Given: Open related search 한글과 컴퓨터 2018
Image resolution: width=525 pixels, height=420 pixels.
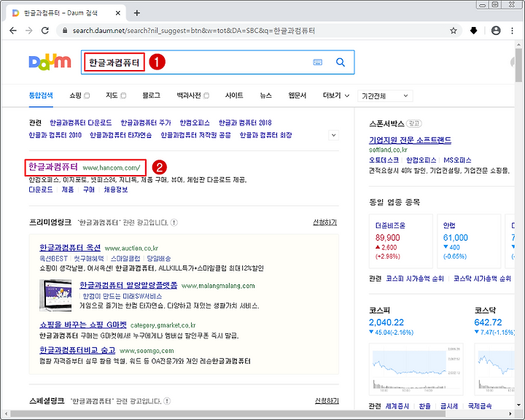Looking at the screenshot, I should point(245,122).
